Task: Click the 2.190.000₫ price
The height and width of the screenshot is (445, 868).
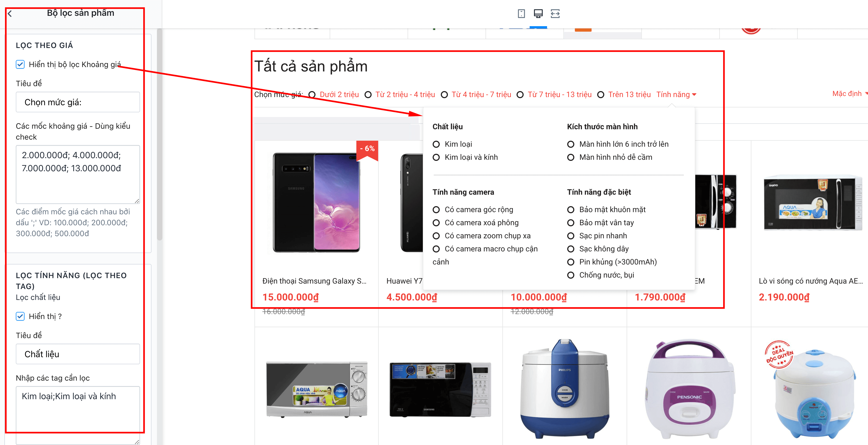Action: point(784,297)
